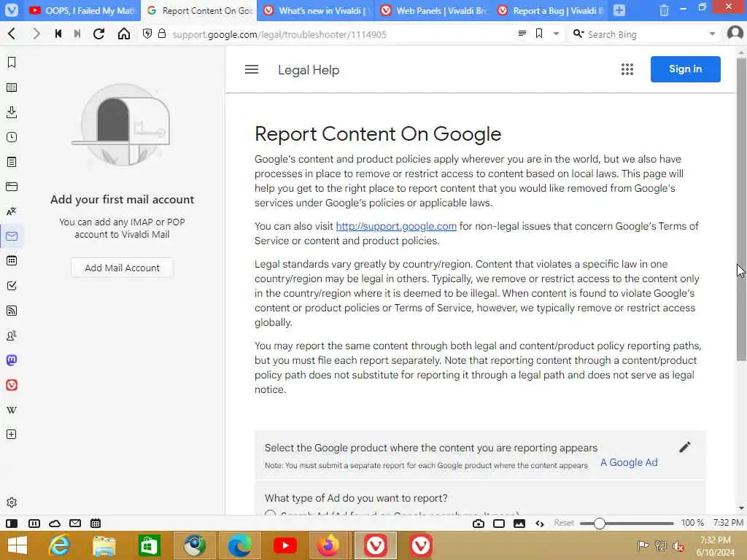Reset page zoom level
Screen dimensions: 747x560
564,523
